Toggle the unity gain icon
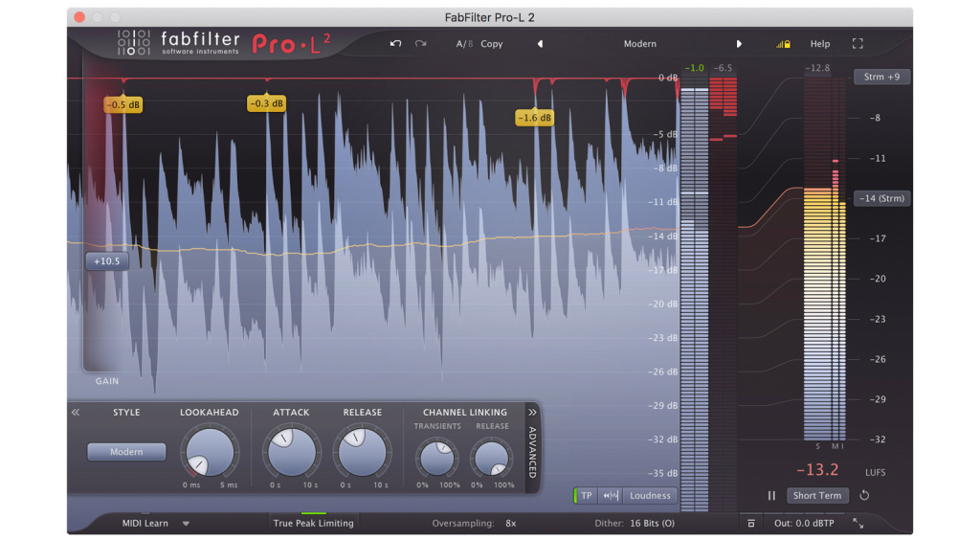Image resolution: width=980 pixels, height=541 pixels. [x=751, y=523]
